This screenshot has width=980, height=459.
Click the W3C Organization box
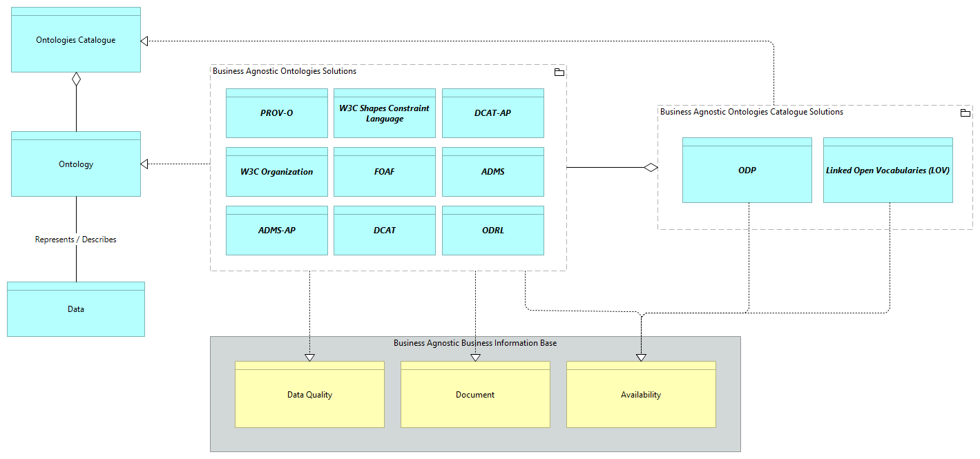277,172
